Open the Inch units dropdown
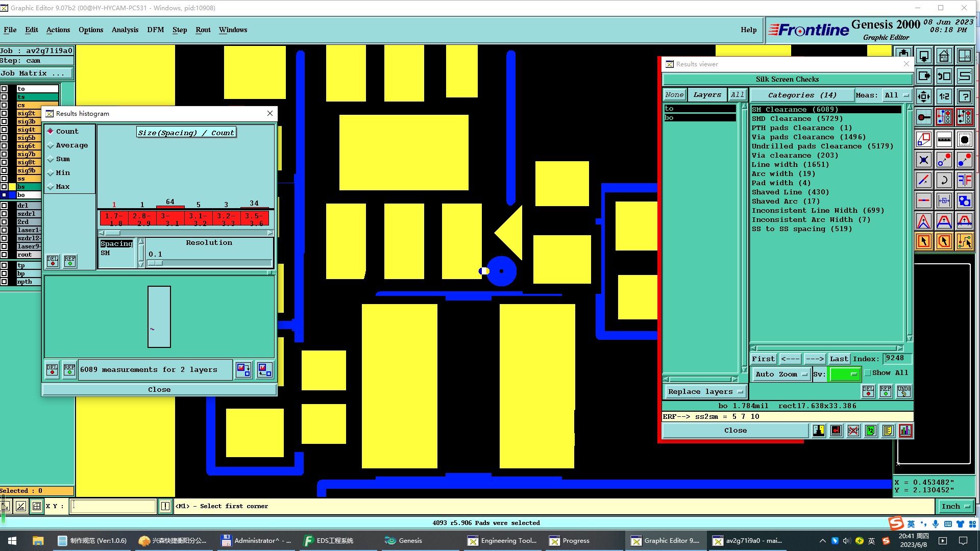 (955, 506)
